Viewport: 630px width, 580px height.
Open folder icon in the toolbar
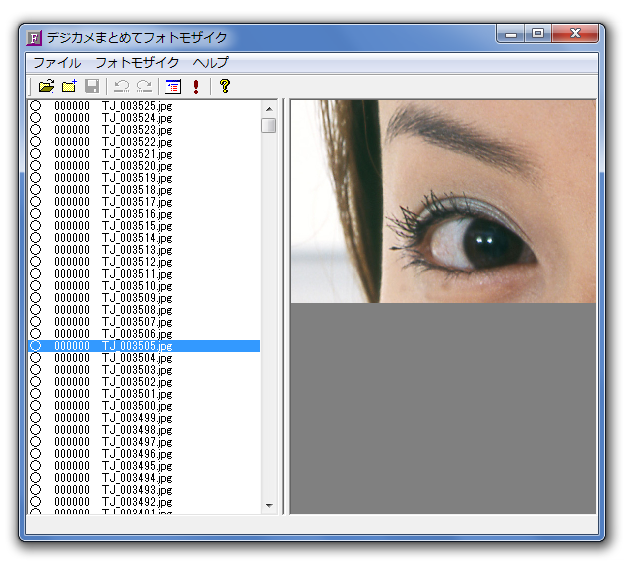point(46,86)
